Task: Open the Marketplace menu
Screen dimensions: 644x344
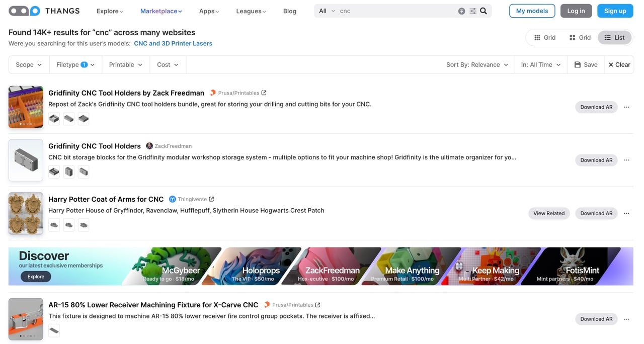Action: point(161,11)
